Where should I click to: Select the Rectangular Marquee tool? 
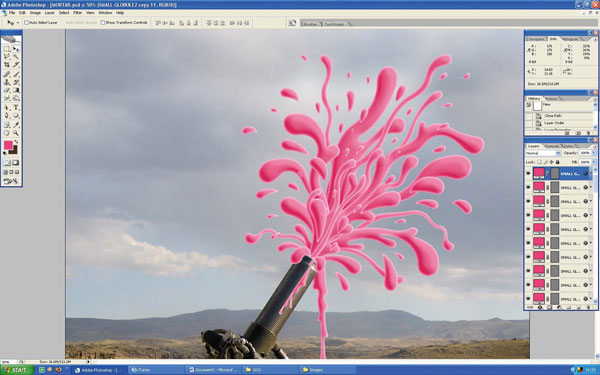pyautogui.click(x=7, y=49)
